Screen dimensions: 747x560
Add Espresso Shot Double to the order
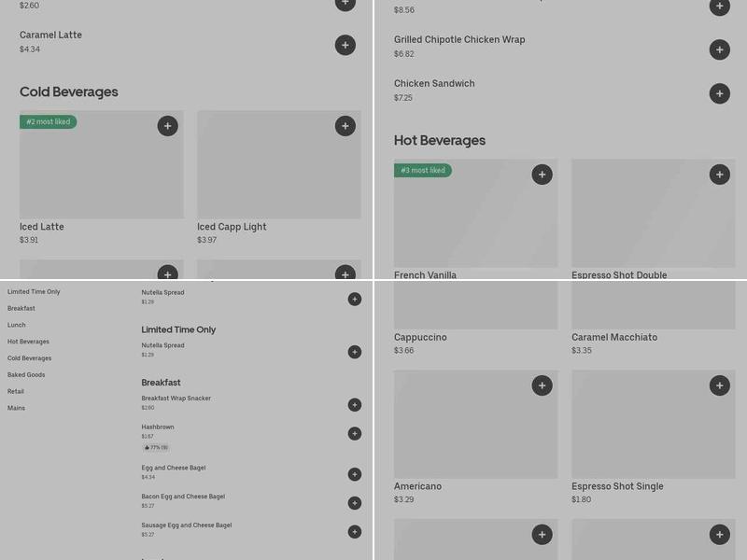click(719, 175)
